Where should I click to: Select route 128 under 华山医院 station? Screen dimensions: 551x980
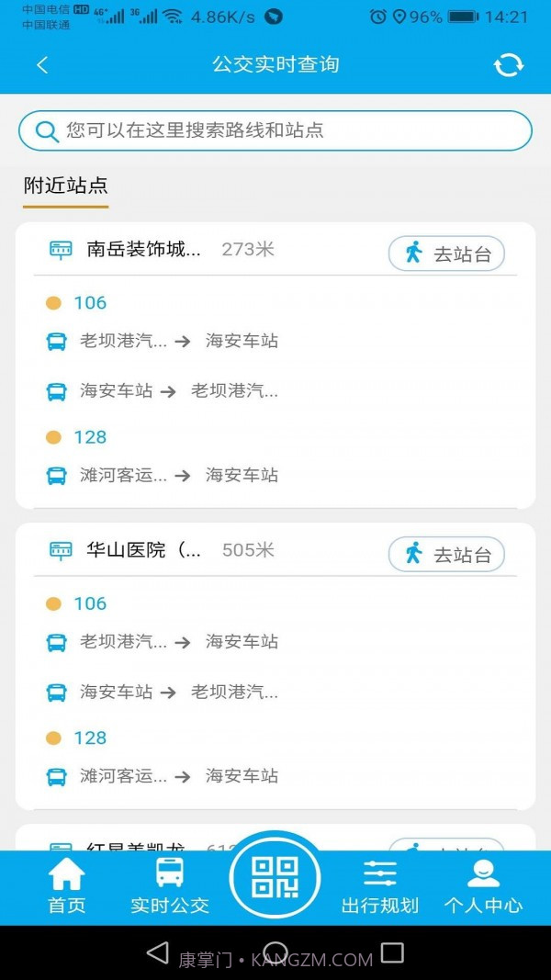coord(91,738)
